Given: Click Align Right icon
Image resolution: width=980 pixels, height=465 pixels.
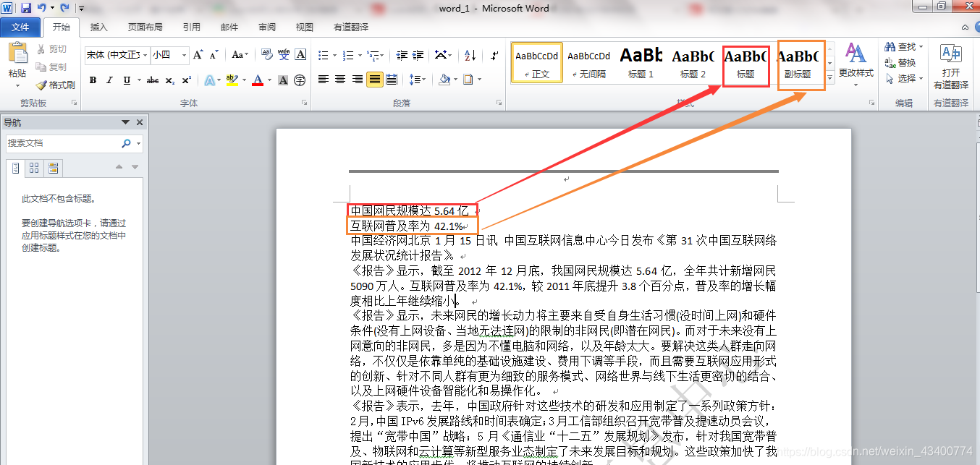Looking at the screenshot, I should tap(358, 80).
